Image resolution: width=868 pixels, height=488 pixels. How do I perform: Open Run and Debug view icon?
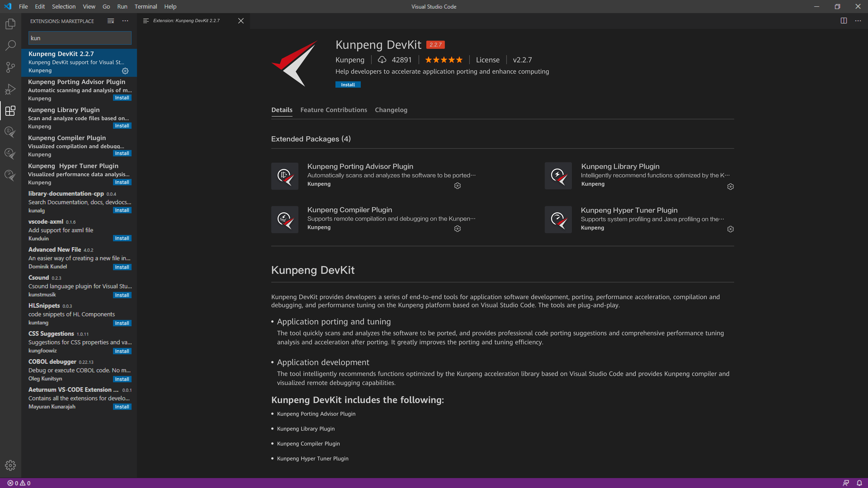point(10,89)
